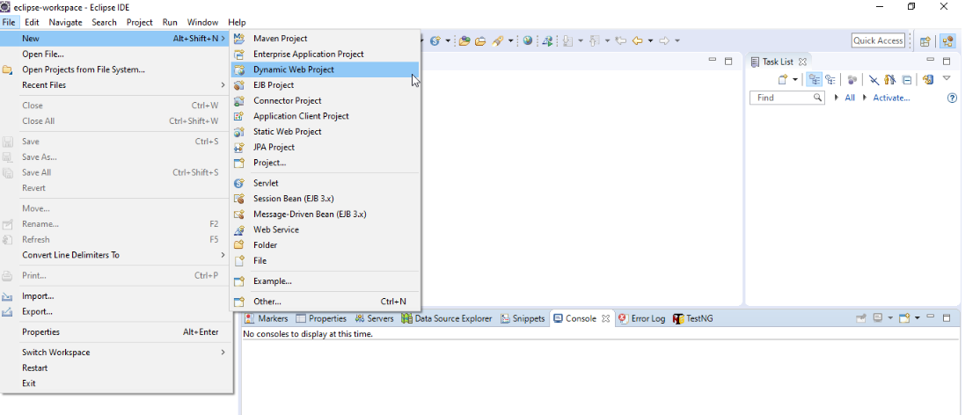The width and height of the screenshot is (980, 415).
Task: Select Static Web Project entry
Action: click(x=325, y=132)
